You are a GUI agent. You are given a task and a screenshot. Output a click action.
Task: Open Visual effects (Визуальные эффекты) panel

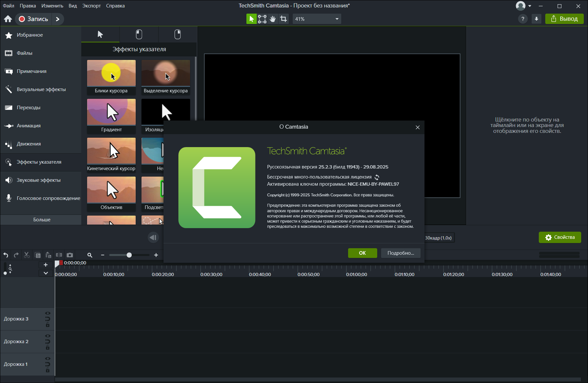[40, 89]
